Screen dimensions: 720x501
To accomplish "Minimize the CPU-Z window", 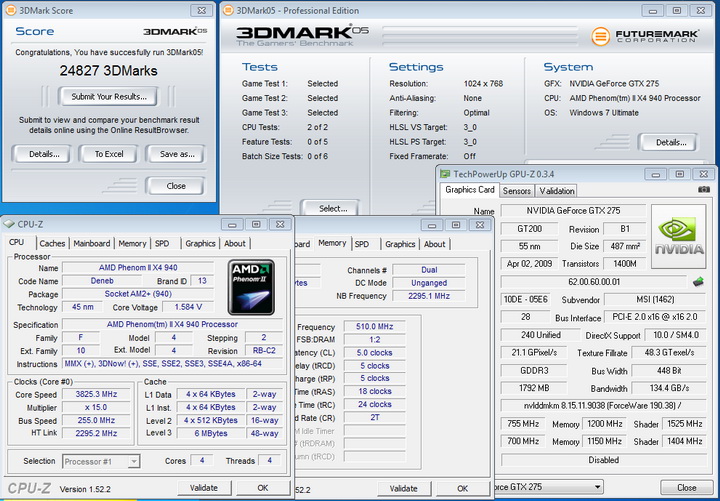I will pyautogui.click(x=232, y=225).
